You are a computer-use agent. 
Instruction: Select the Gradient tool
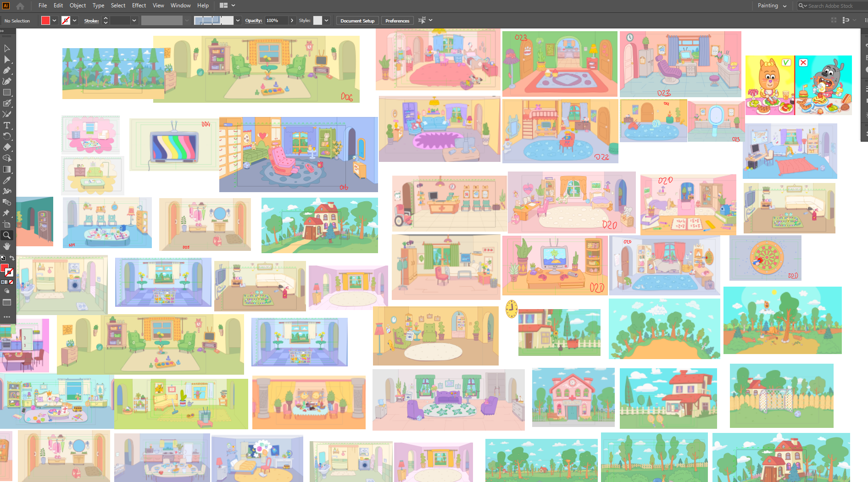(x=7, y=169)
